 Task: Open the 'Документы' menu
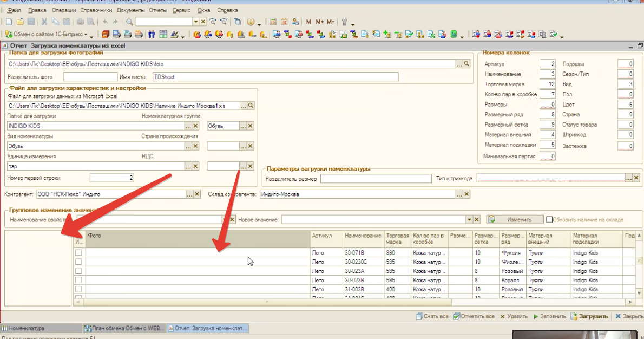point(130,10)
